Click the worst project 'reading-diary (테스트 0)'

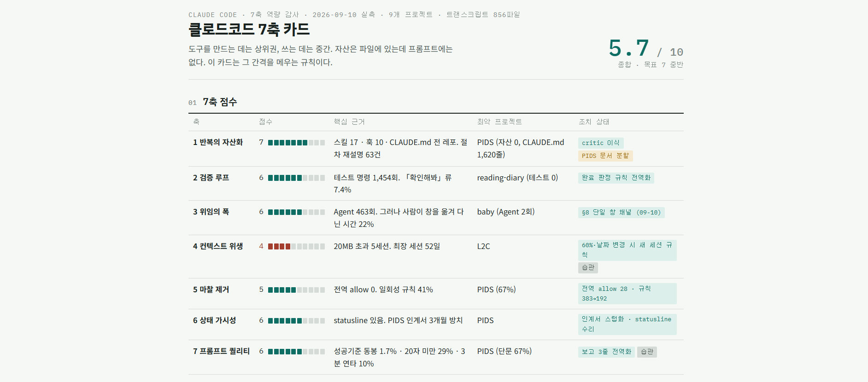coord(517,178)
